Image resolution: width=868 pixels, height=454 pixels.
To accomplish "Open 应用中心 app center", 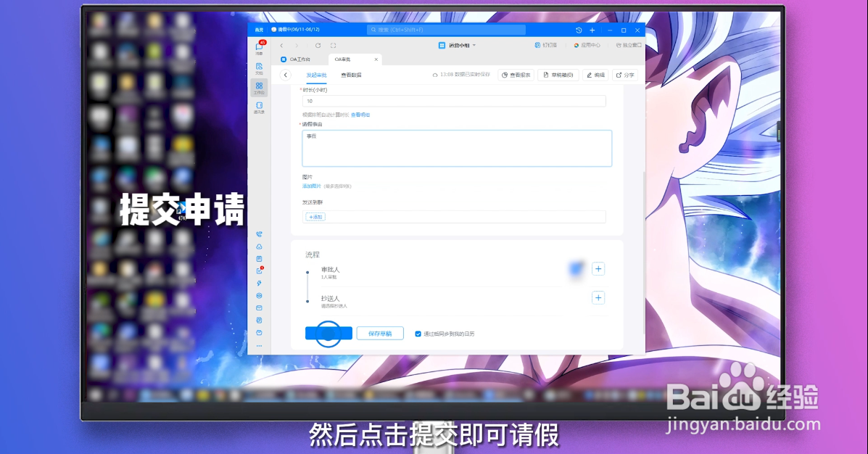I will [x=587, y=46].
